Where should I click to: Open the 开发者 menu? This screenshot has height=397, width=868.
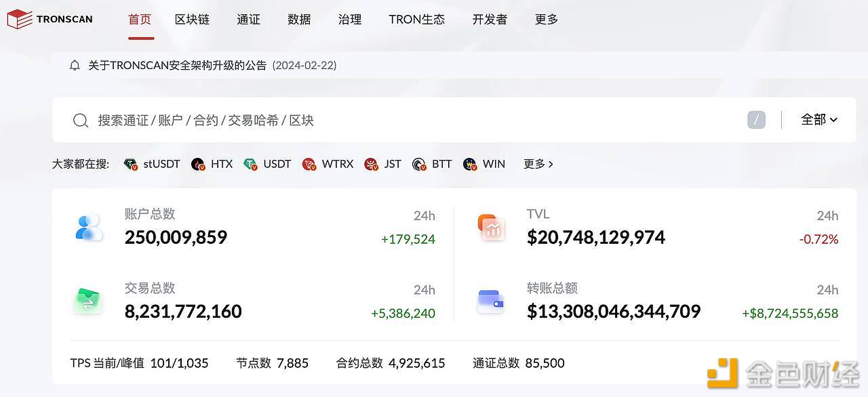point(490,20)
